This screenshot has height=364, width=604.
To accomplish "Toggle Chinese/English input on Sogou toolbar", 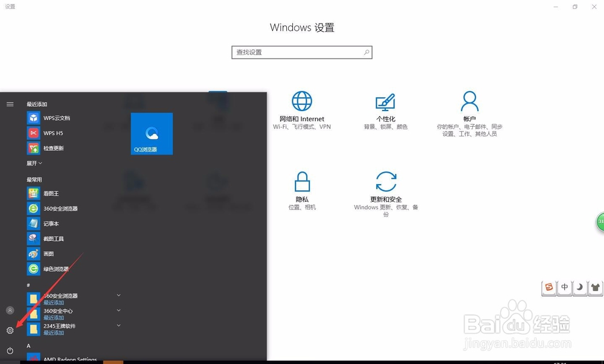I will pyautogui.click(x=564, y=289).
